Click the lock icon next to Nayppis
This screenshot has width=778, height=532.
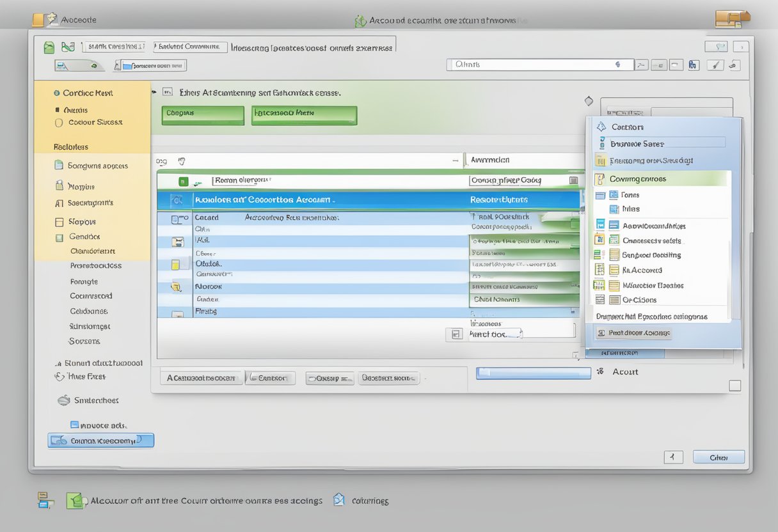(x=60, y=186)
